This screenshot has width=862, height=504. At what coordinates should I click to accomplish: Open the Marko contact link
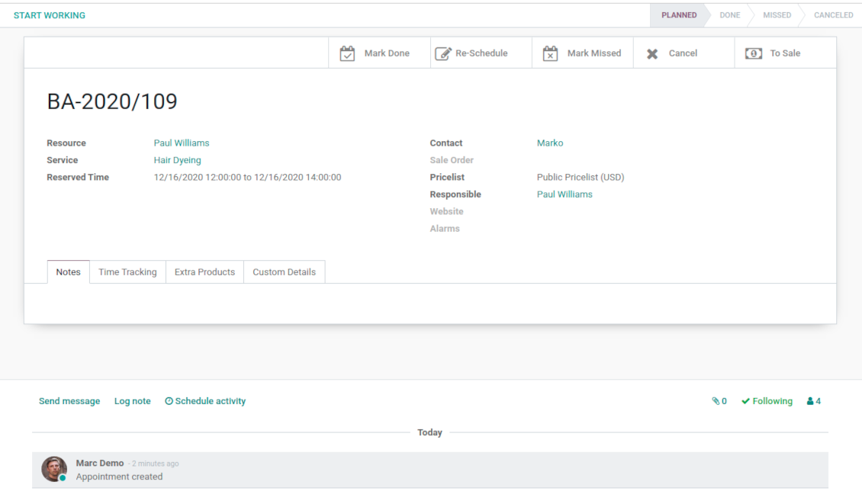550,143
